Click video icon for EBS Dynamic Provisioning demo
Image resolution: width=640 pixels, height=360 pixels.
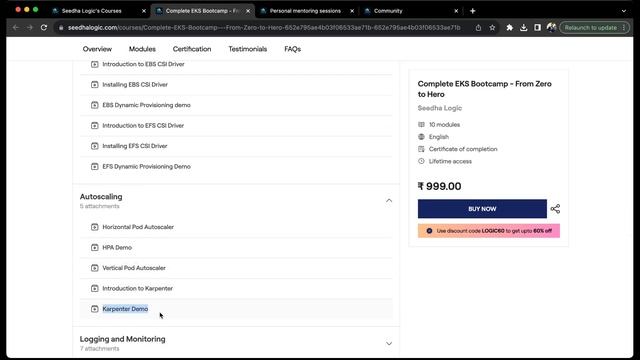[x=95, y=105]
